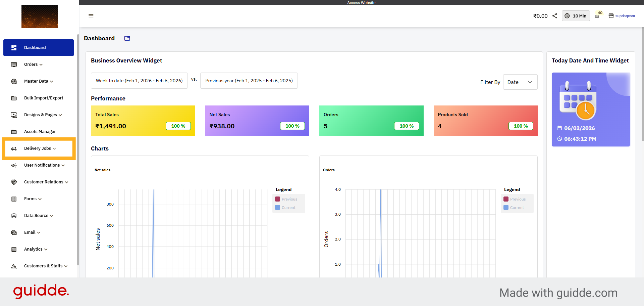This screenshot has width=644, height=306.
Task: Open the notifications bell icon
Action: 597,16
